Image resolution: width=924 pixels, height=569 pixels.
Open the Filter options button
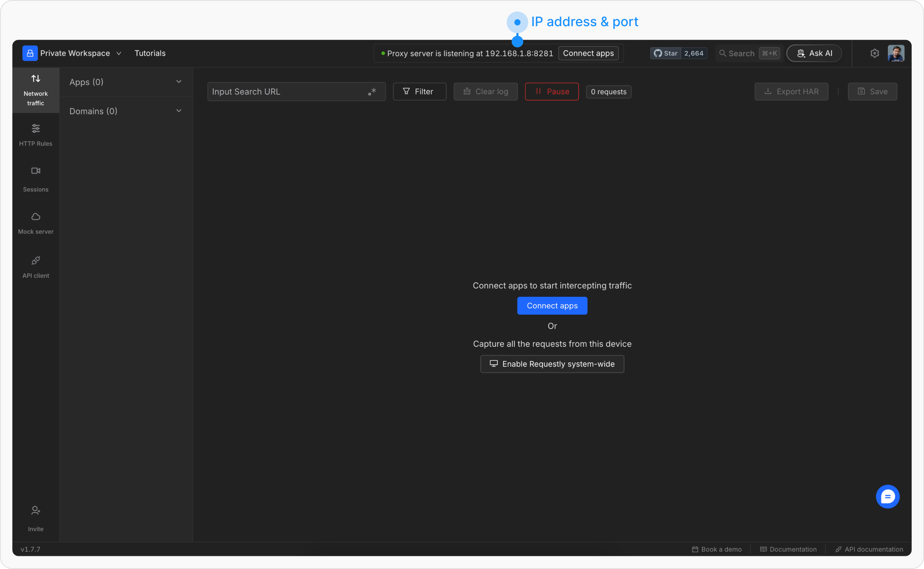[x=419, y=92]
